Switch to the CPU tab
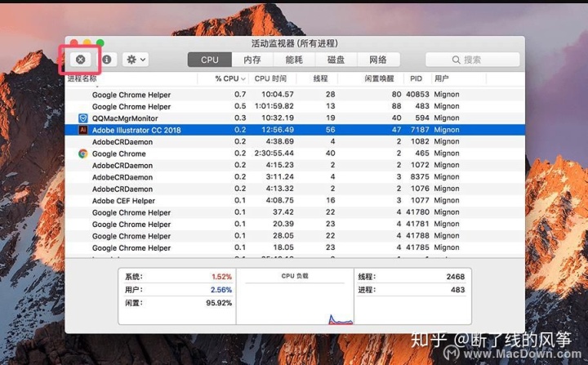Screen dimensions: 588x365 tap(210, 60)
